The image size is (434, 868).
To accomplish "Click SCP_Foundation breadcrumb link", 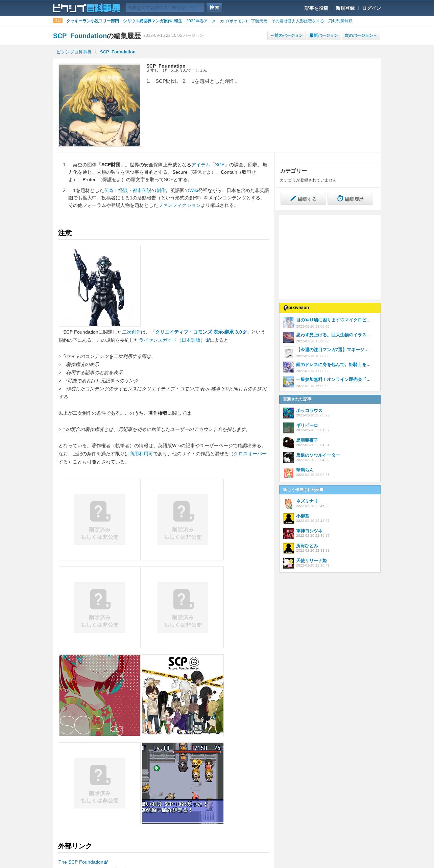I will (118, 52).
